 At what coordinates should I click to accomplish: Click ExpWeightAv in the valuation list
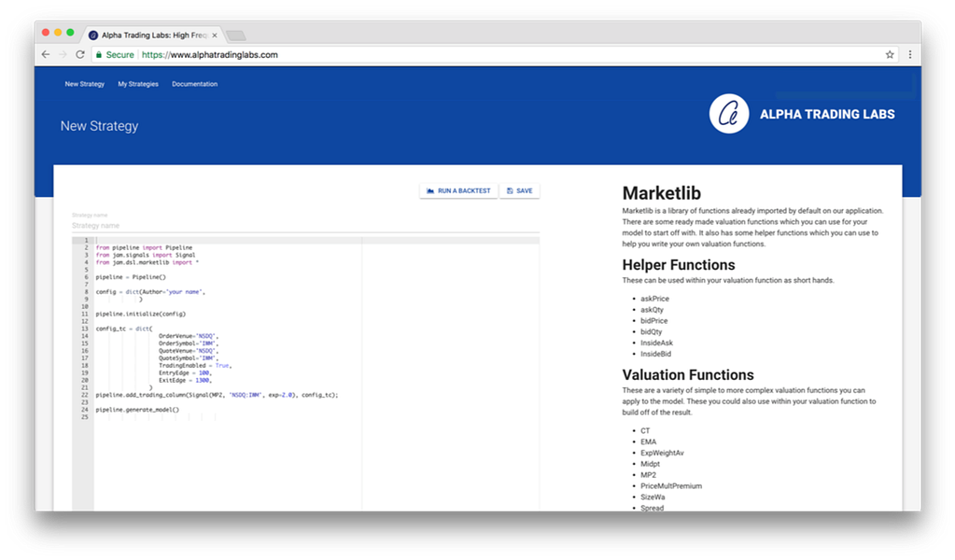pyautogui.click(x=662, y=453)
